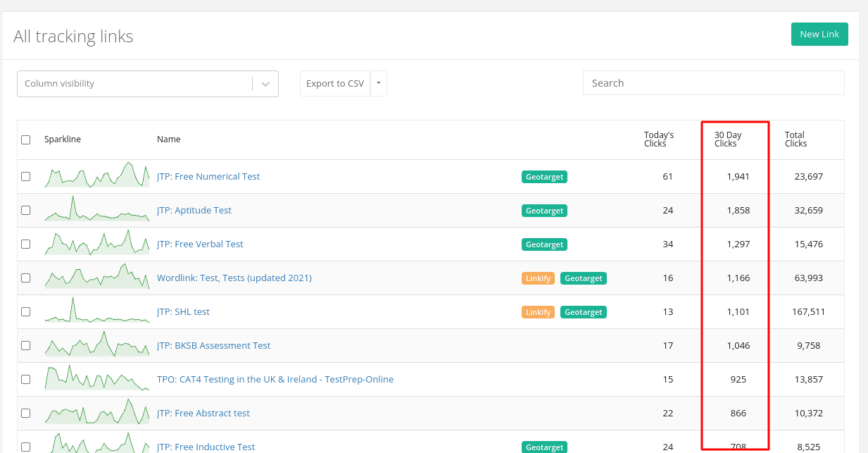Open the JTP: Aptitude Test link

[x=194, y=211]
